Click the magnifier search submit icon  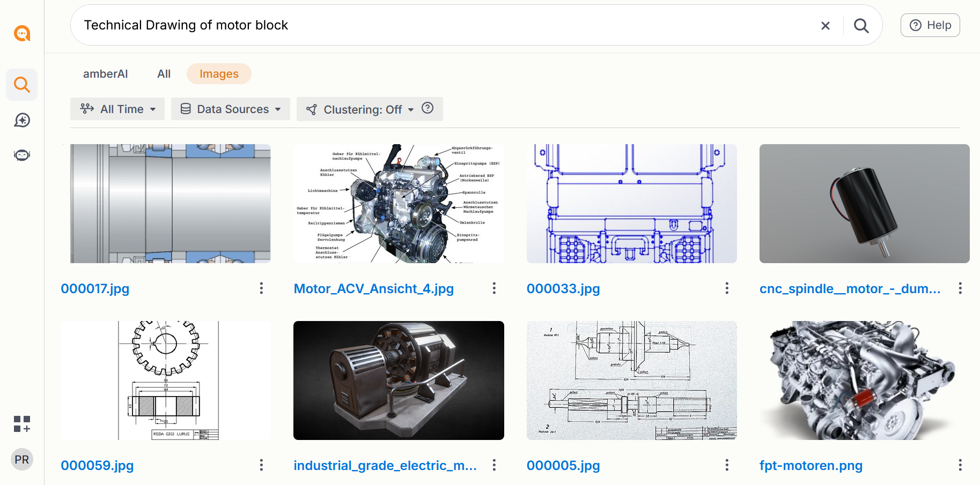pyautogui.click(x=861, y=25)
